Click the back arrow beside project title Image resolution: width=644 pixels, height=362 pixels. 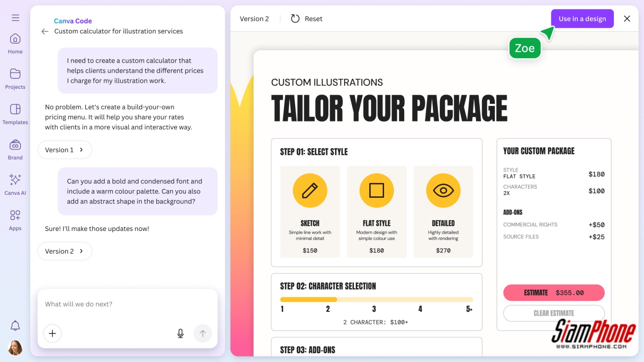tap(45, 31)
